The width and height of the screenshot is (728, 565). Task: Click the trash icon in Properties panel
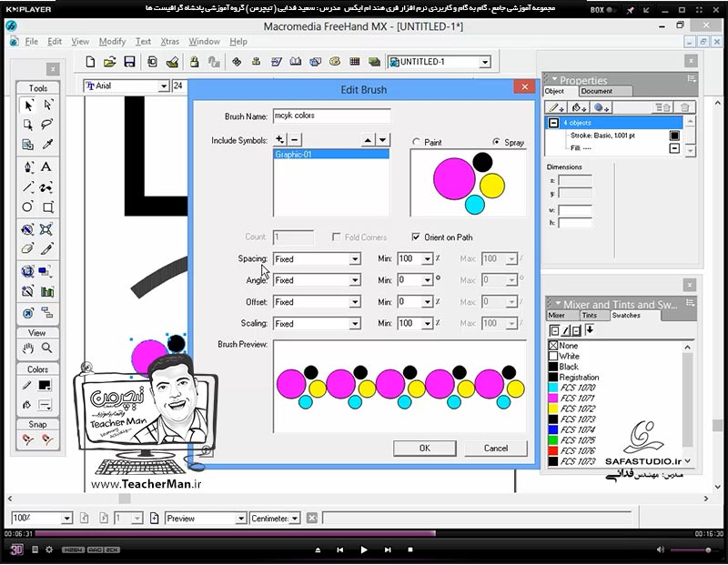click(684, 107)
